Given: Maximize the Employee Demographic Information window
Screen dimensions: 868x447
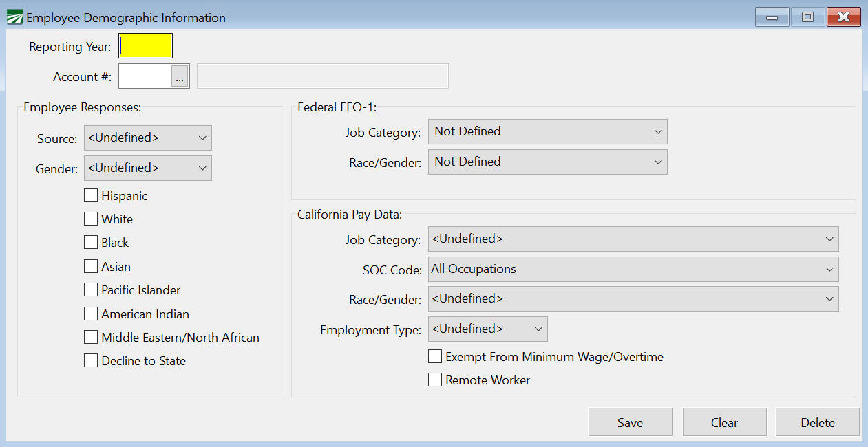Looking at the screenshot, I should click(807, 17).
